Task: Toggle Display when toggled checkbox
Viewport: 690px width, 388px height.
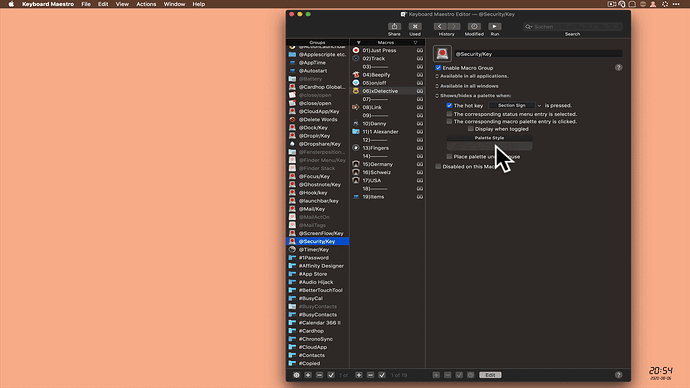Action: point(471,129)
